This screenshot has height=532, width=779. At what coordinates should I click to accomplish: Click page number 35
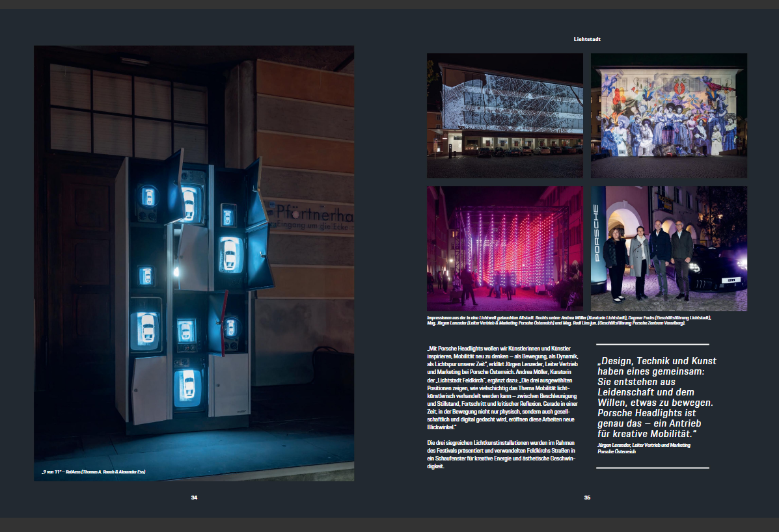[588, 496]
